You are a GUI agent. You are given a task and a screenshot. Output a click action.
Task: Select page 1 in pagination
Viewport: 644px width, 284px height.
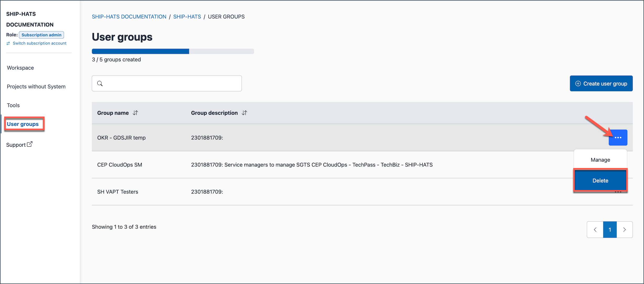point(610,230)
